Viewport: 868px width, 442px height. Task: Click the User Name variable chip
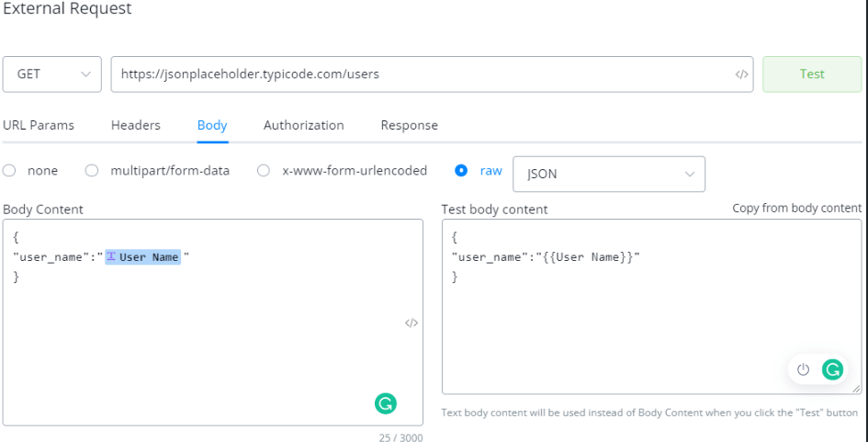click(142, 257)
